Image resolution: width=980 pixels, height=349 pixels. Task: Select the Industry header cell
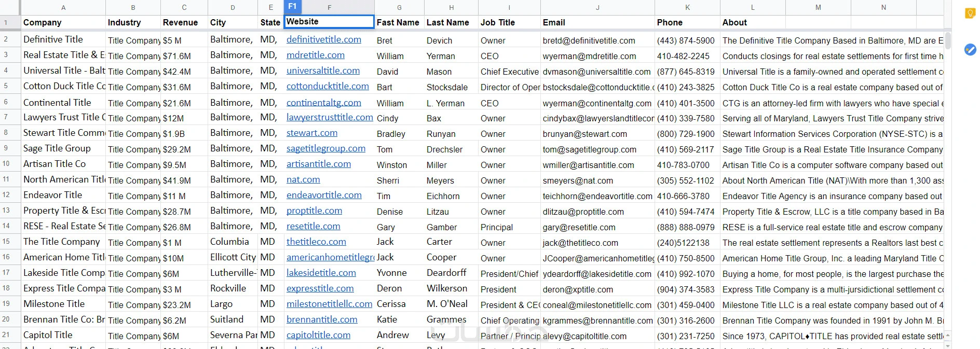pyautogui.click(x=133, y=22)
